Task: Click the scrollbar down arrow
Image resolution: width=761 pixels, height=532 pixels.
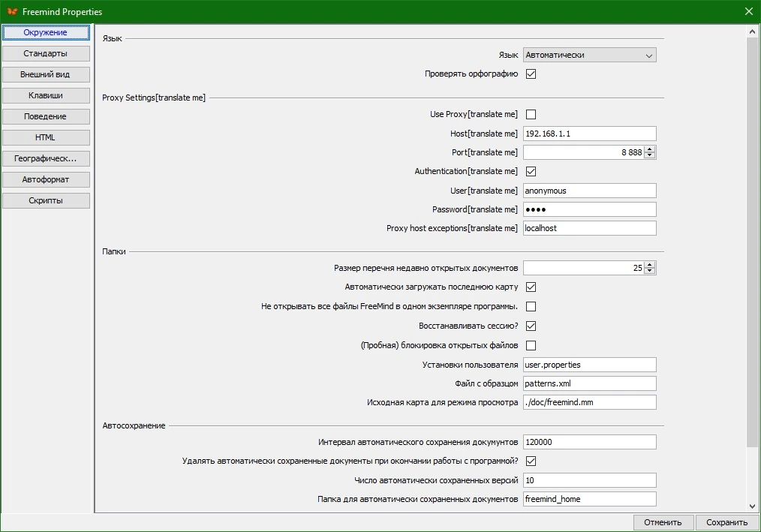Action: pos(752,506)
